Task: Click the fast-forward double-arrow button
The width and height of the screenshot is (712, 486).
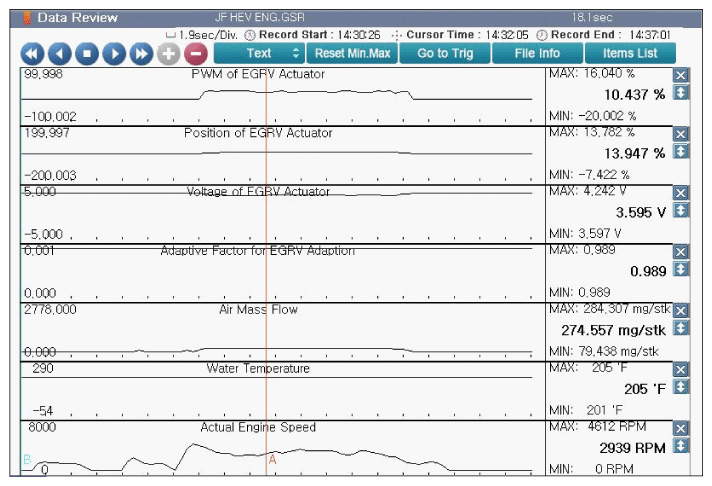Action: (x=141, y=53)
